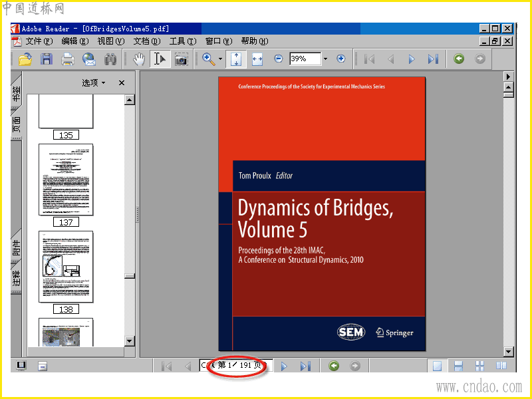
Task: Expand the 选项 options dropdown in panel
Action: [x=94, y=83]
